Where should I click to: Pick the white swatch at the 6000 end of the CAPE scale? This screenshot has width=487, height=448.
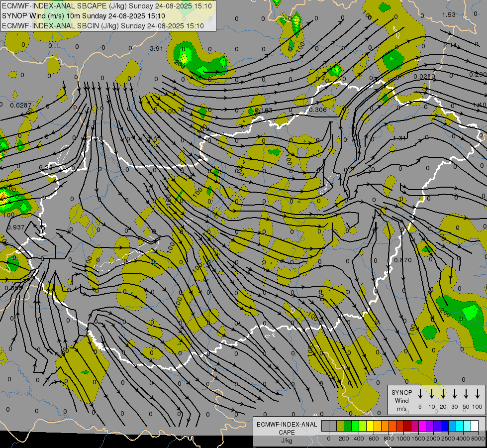tap(474, 426)
